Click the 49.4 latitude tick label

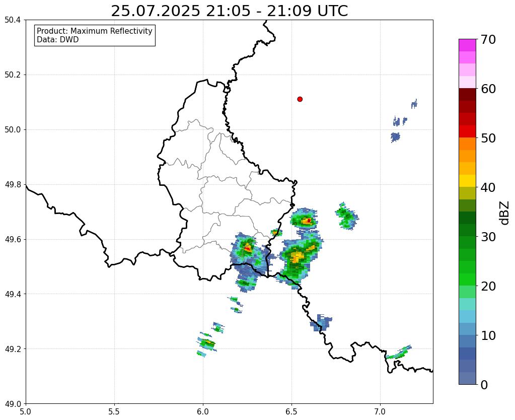(x=13, y=294)
